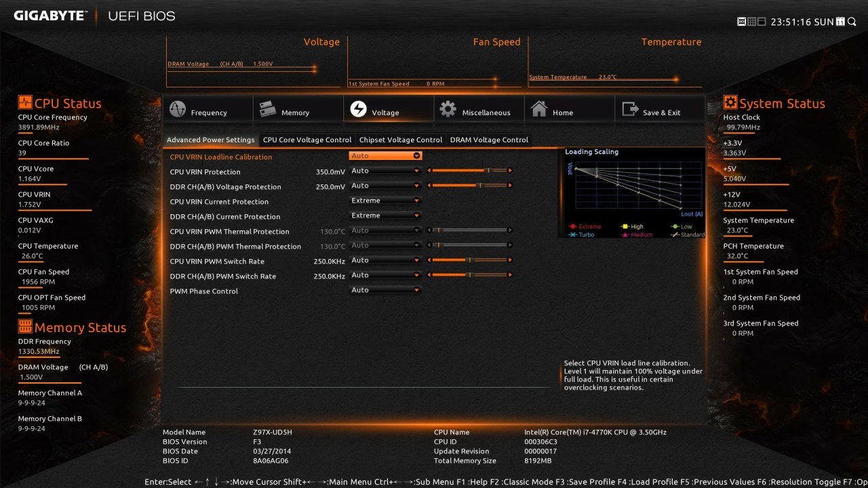
Task: Open Chipset Voltage Control tab
Action: point(401,140)
